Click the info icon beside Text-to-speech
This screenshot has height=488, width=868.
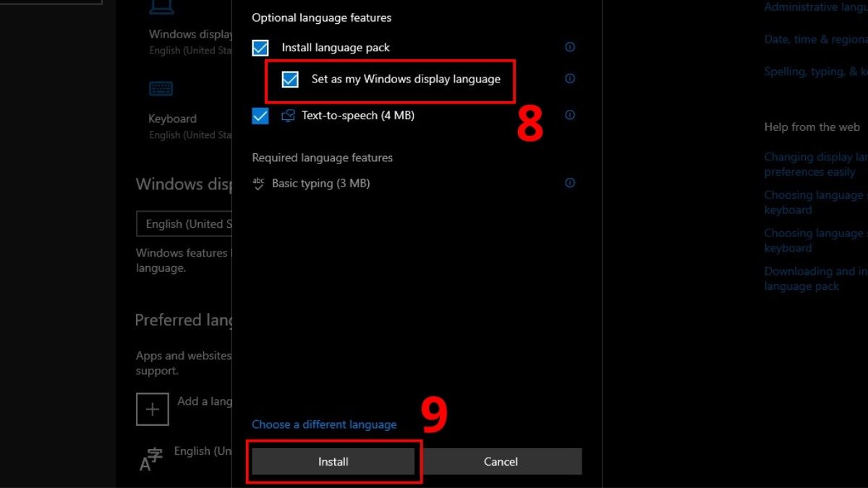coord(569,115)
